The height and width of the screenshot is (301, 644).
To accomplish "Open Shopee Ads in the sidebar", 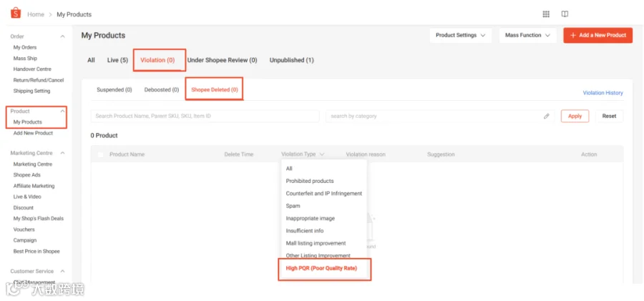I will click(26, 175).
